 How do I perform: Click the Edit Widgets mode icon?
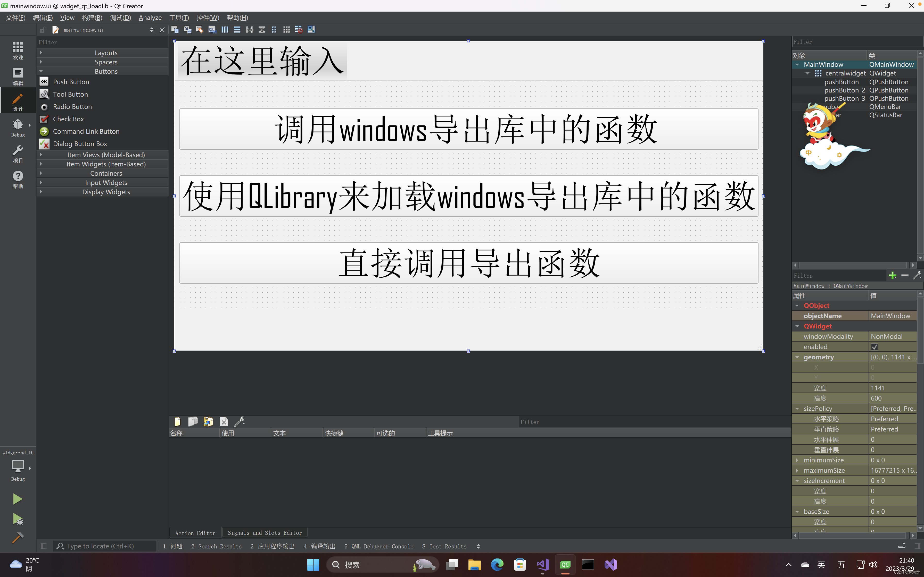(175, 29)
